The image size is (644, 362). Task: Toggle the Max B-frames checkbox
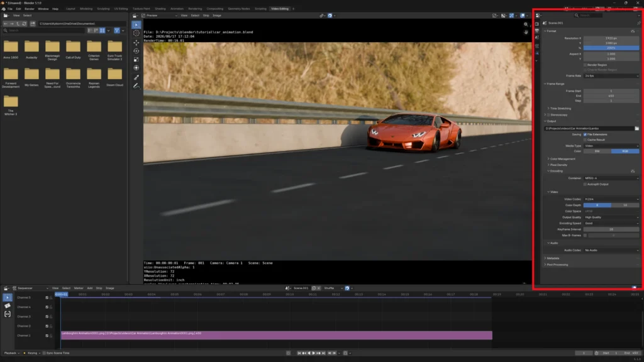(x=586, y=236)
